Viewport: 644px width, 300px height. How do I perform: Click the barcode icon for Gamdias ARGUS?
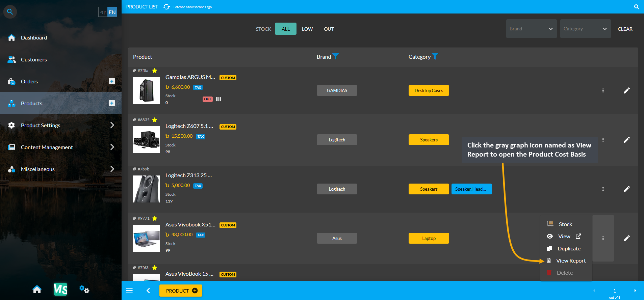[x=218, y=99]
